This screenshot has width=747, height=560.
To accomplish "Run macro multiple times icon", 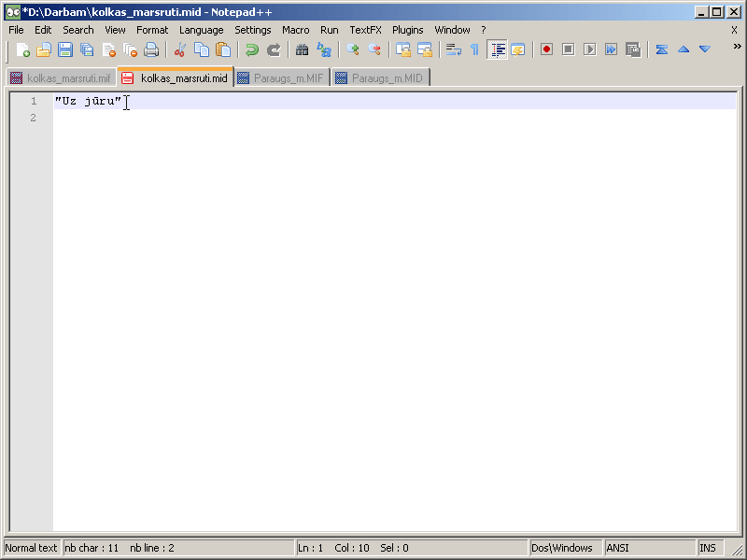I will click(612, 49).
